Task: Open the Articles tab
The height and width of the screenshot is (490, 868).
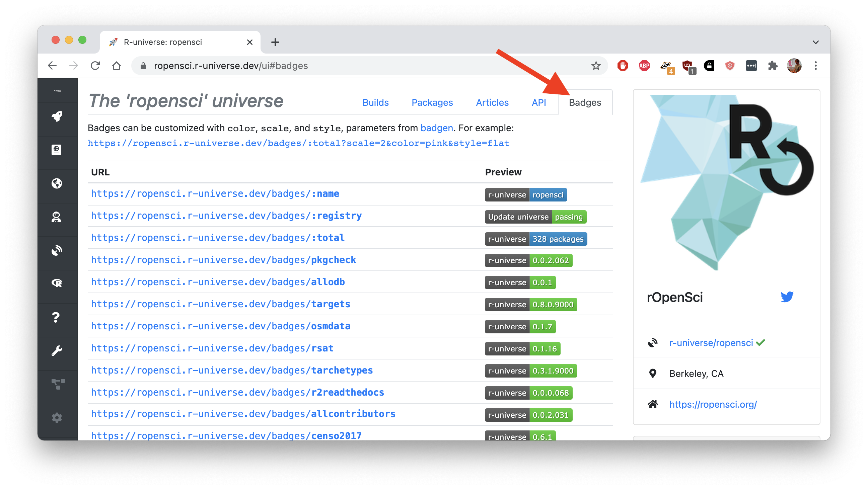Action: click(x=492, y=102)
